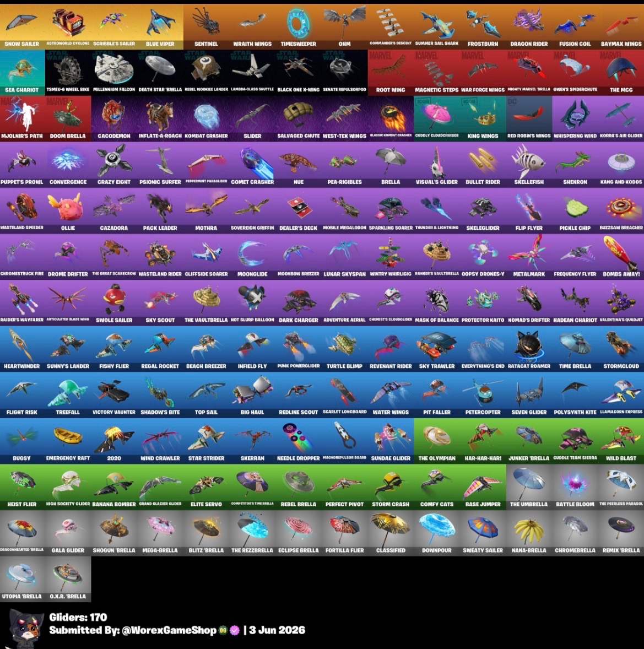
Task: Click the purple verified badge icon
Action: pyautogui.click(x=235, y=630)
